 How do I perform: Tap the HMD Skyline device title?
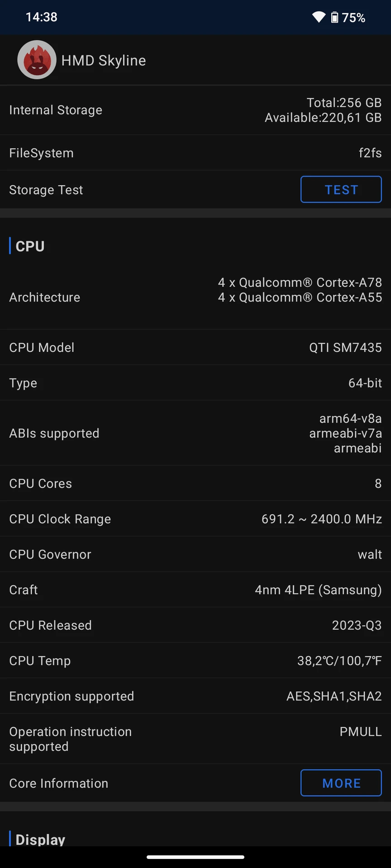click(x=104, y=60)
